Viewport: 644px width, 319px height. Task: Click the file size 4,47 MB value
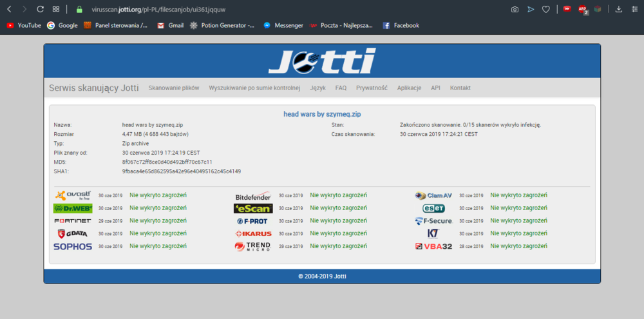155,134
